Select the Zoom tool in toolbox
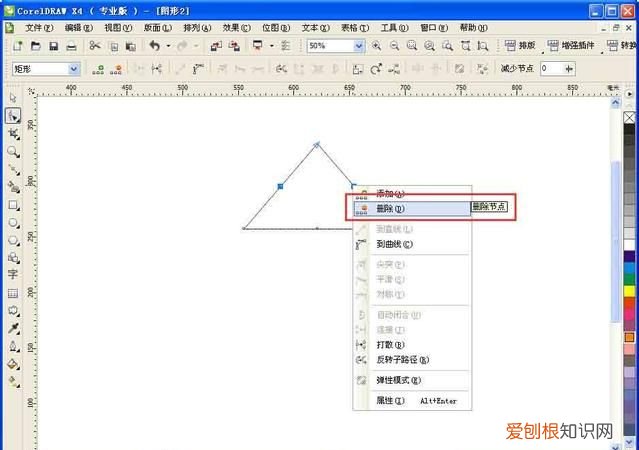The height and width of the screenshot is (450, 639). click(x=13, y=151)
